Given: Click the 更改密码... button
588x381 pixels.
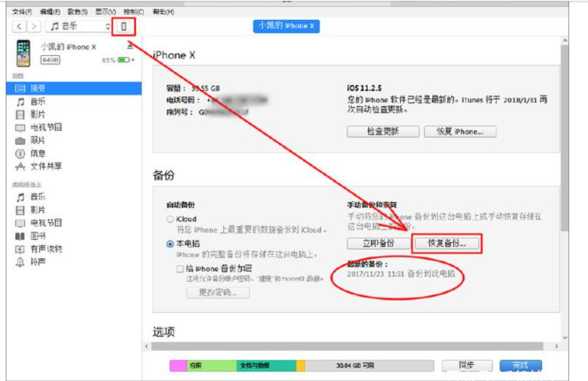Looking at the screenshot, I should tap(218, 293).
